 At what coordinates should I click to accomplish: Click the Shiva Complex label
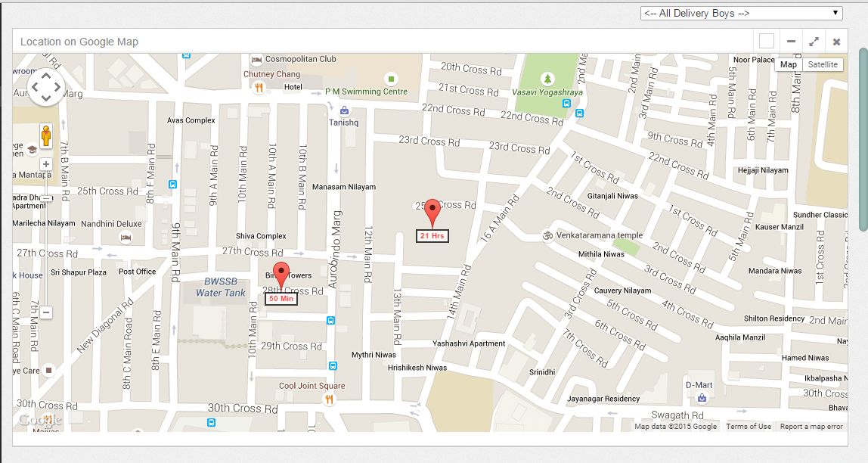point(261,236)
